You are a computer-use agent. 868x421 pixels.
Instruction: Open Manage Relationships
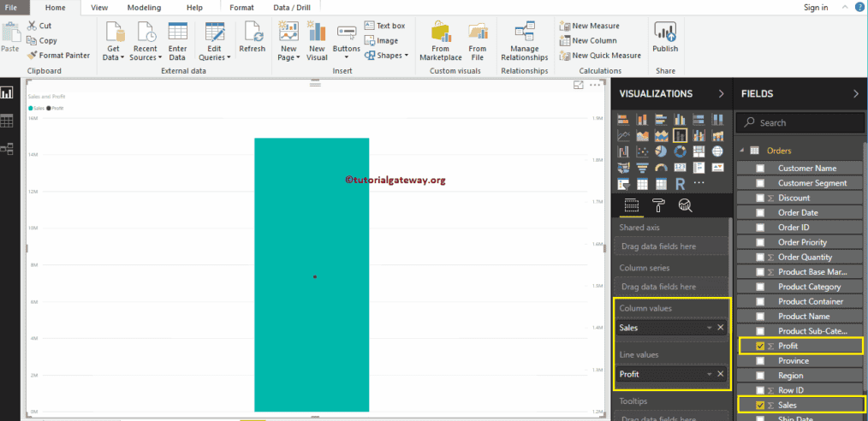(x=524, y=41)
